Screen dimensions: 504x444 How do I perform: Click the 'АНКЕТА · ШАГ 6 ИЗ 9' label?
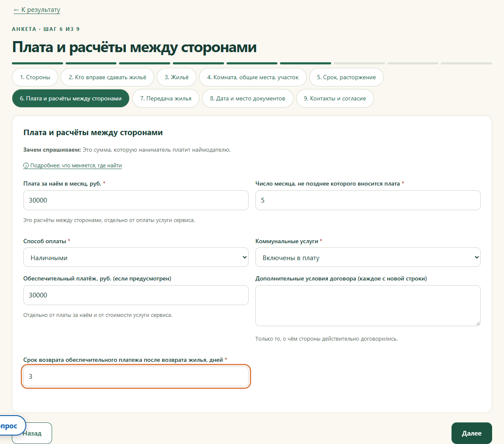(46, 29)
